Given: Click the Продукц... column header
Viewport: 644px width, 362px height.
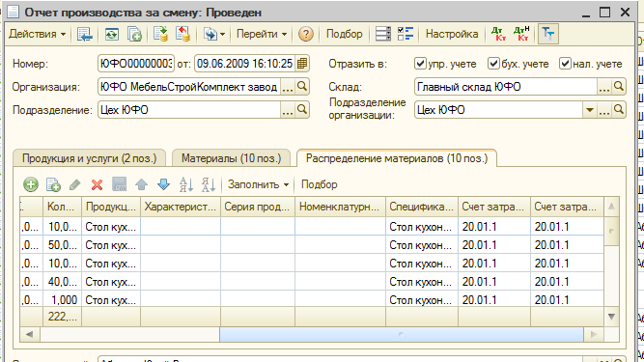Looking at the screenshot, I should pos(111,207).
